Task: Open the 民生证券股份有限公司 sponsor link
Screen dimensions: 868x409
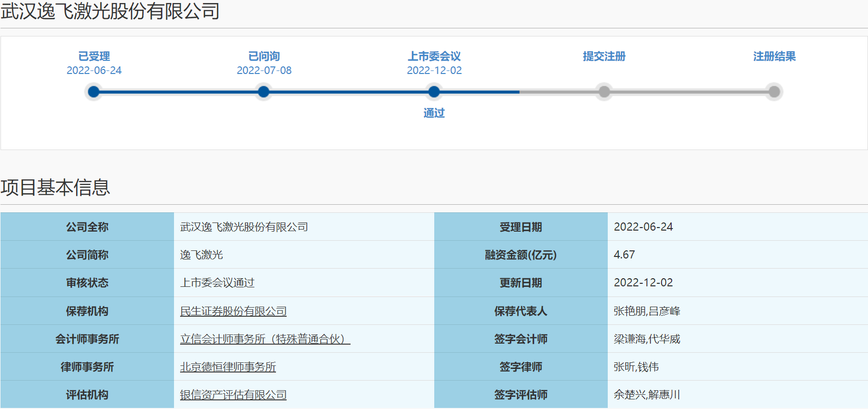Action: pos(233,311)
